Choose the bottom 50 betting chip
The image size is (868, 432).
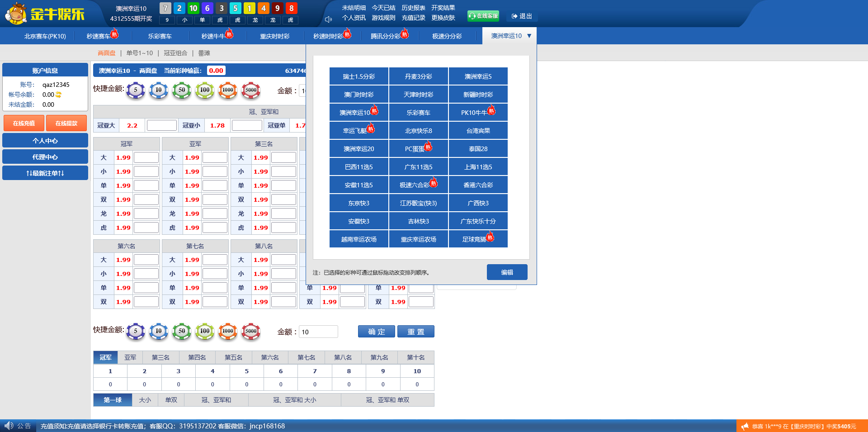(x=182, y=331)
